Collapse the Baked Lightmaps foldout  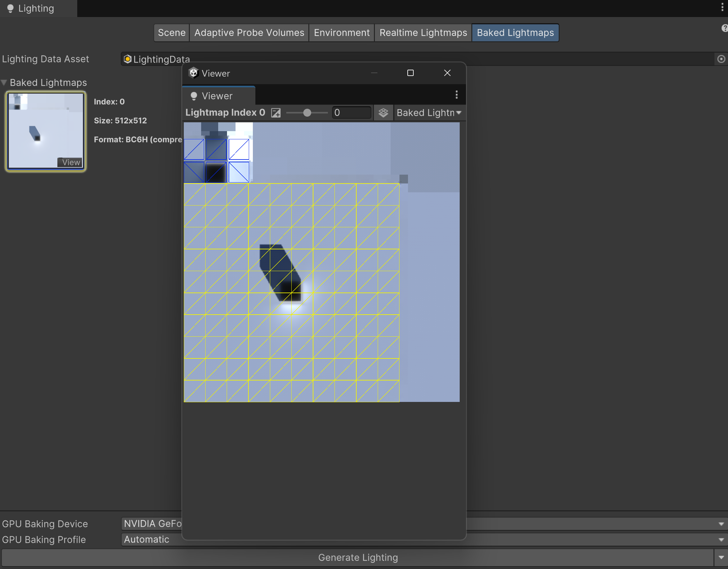pyautogui.click(x=4, y=82)
